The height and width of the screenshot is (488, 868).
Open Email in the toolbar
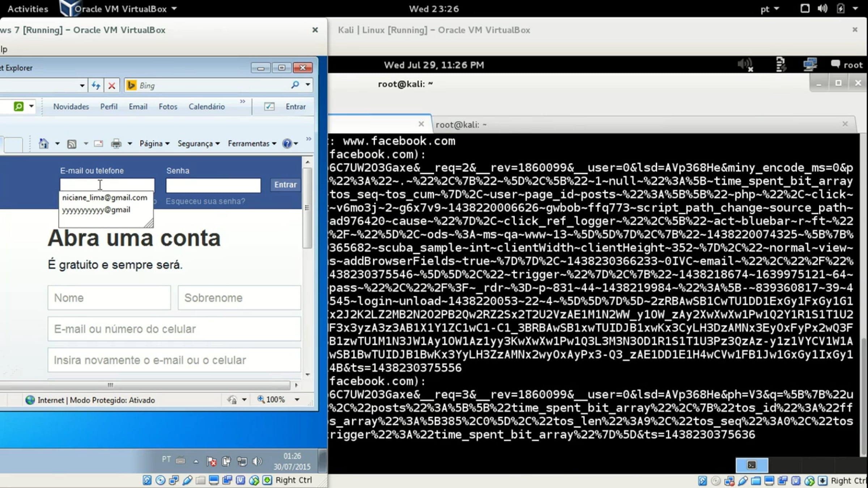click(x=138, y=107)
